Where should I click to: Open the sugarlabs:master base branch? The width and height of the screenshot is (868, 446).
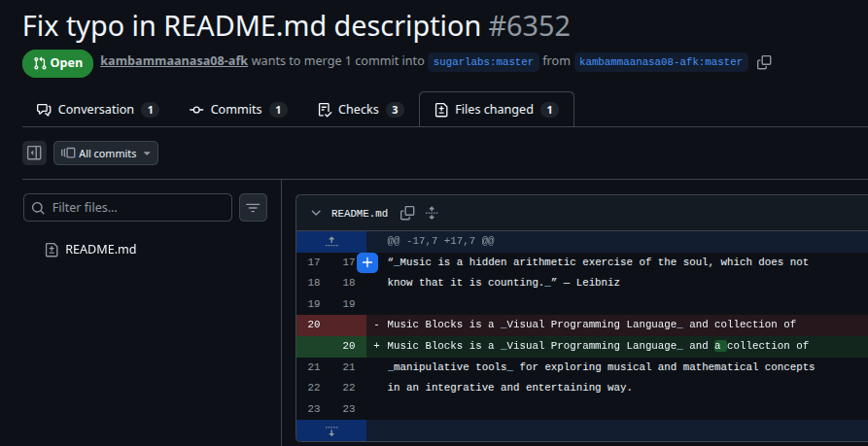(483, 62)
